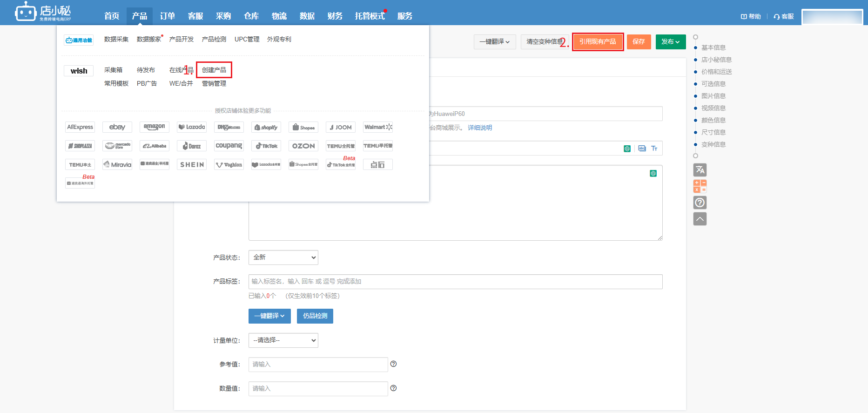This screenshot has width=868, height=413.
Task: Open the shopify platform logo
Action: click(266, 127)
